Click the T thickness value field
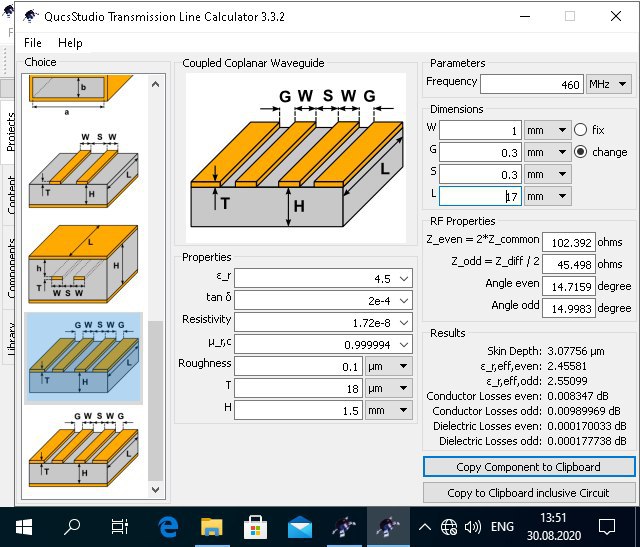Viewport: 640px width, 547px height. coord(298,389)
